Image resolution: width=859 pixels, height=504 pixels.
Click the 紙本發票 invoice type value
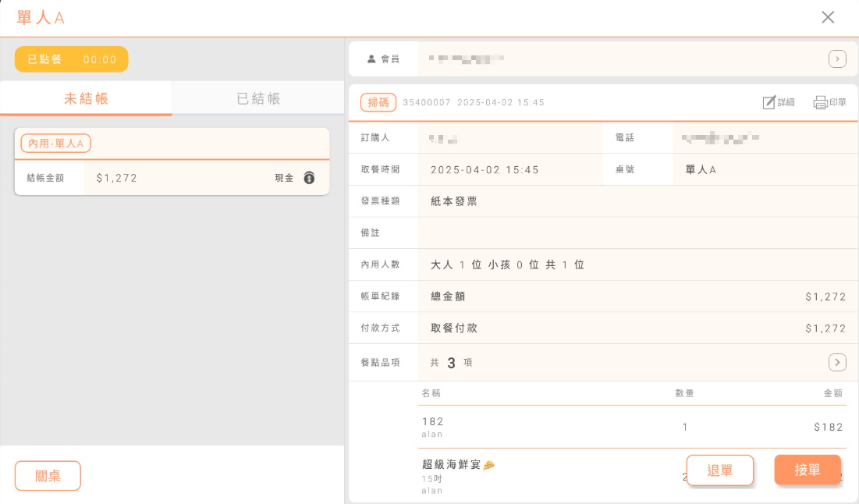tap(454, 201)
